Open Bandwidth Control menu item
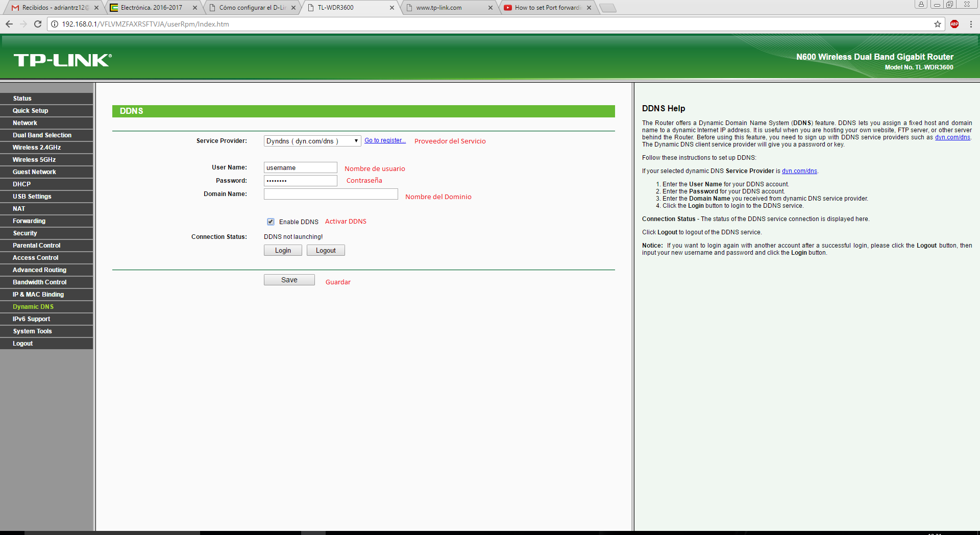980x535 pixels. pyautogui.click(x=46, y=282)
